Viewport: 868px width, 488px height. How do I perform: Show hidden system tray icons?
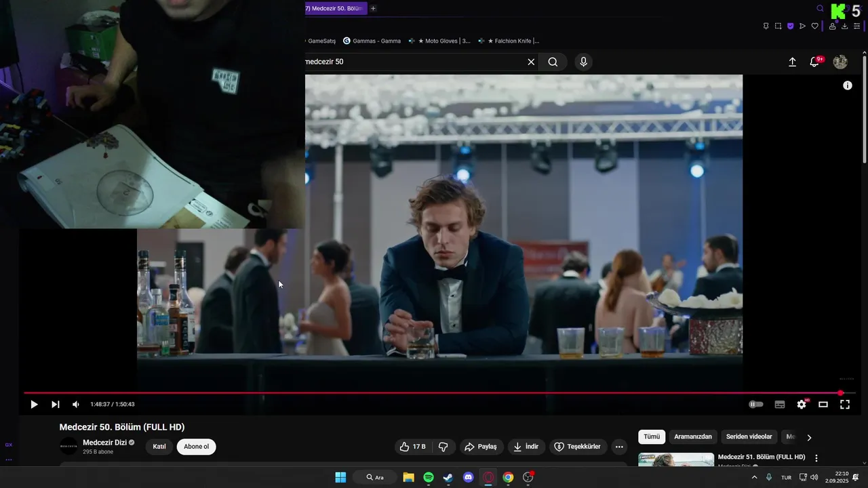tap(754, 477)
